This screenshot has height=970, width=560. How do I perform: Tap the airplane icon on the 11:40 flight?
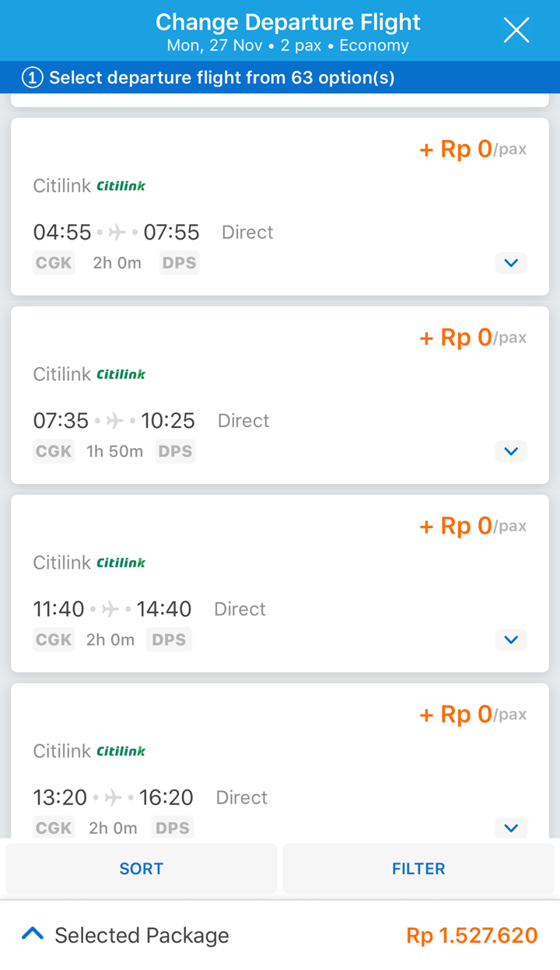[110, 609]
